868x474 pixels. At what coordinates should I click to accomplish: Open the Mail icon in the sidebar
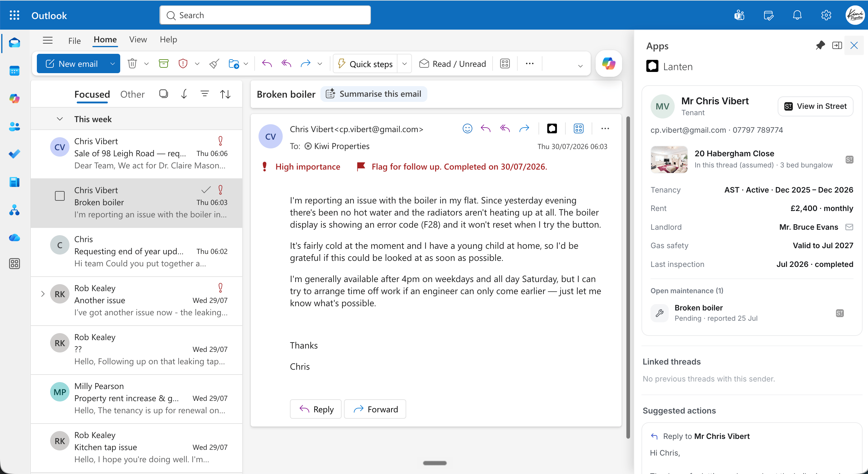(14, 43)
